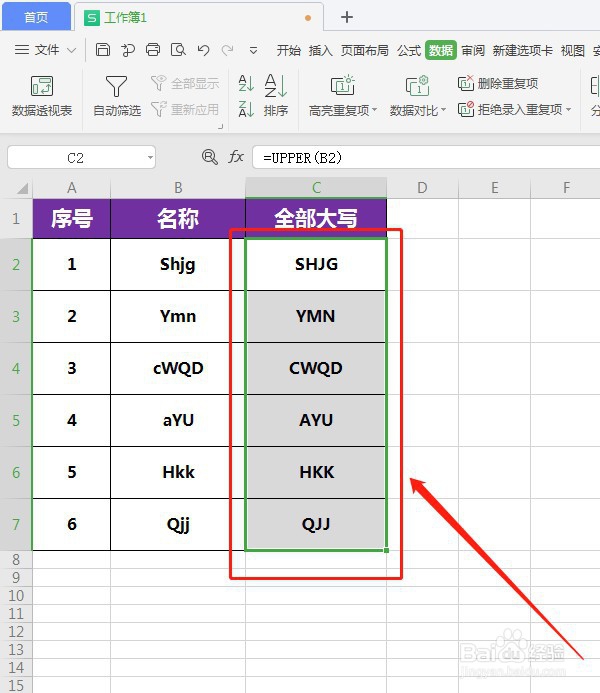Open the PivotTable (数据透视表) tool

(x=42, y=96)
